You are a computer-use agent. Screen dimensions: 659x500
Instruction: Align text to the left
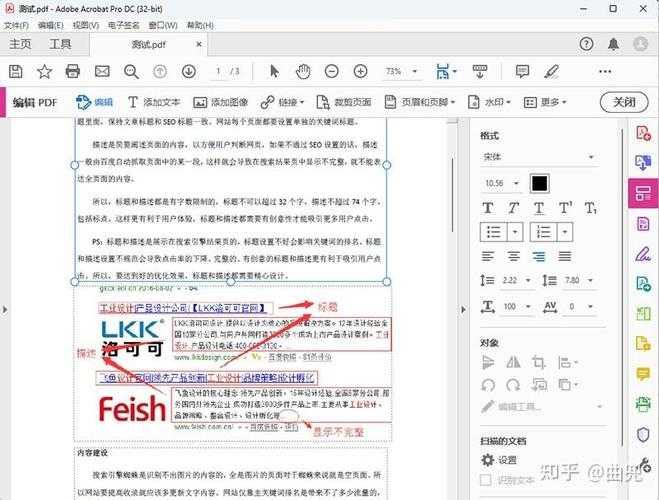pos(488,256)
